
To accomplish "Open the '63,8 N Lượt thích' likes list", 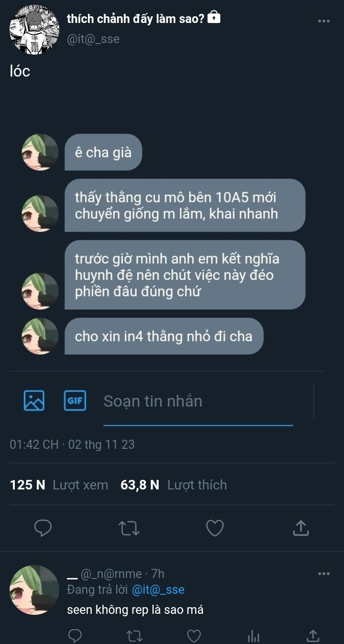I will tap(173, 485).
